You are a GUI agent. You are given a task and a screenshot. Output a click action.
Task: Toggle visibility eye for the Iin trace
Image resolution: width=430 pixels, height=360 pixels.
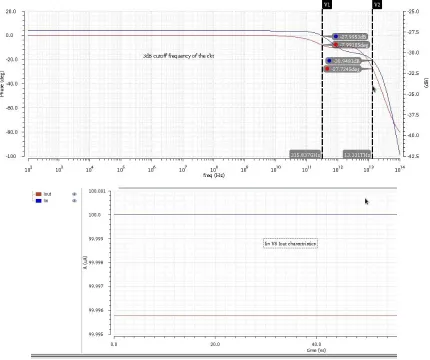74,201
